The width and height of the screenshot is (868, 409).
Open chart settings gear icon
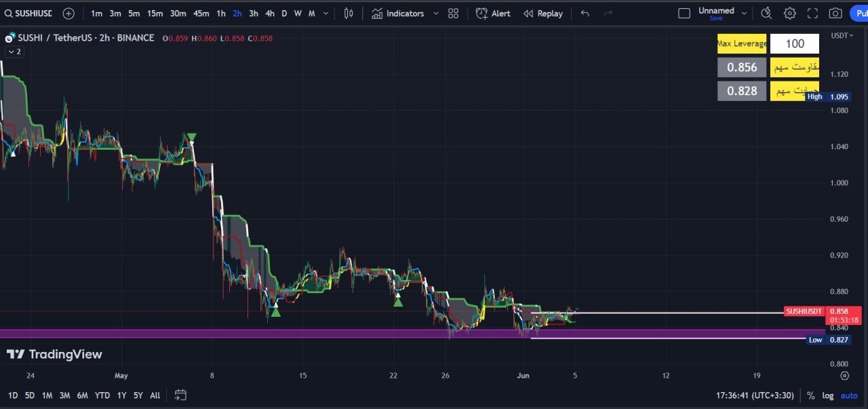[790, 14]
